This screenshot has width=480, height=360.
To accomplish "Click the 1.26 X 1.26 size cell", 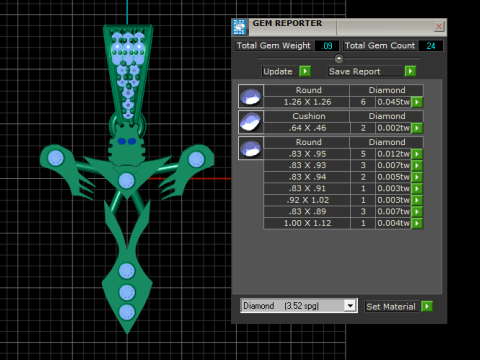I will [x=307, y=102].
